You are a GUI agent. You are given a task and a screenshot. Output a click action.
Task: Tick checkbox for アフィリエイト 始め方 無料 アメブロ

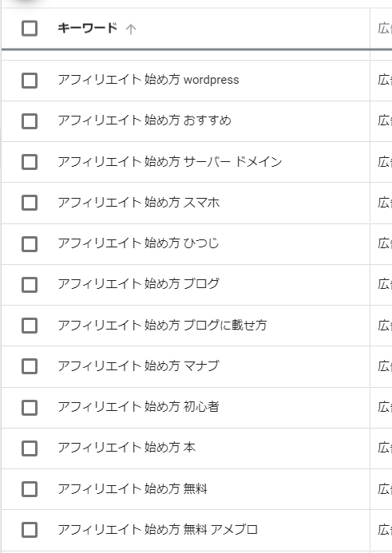pos(30,530)
